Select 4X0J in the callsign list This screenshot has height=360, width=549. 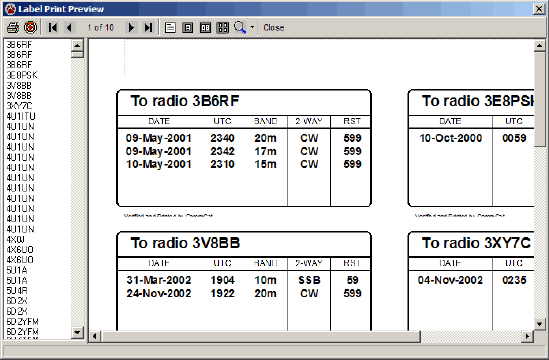pos(15,240)
